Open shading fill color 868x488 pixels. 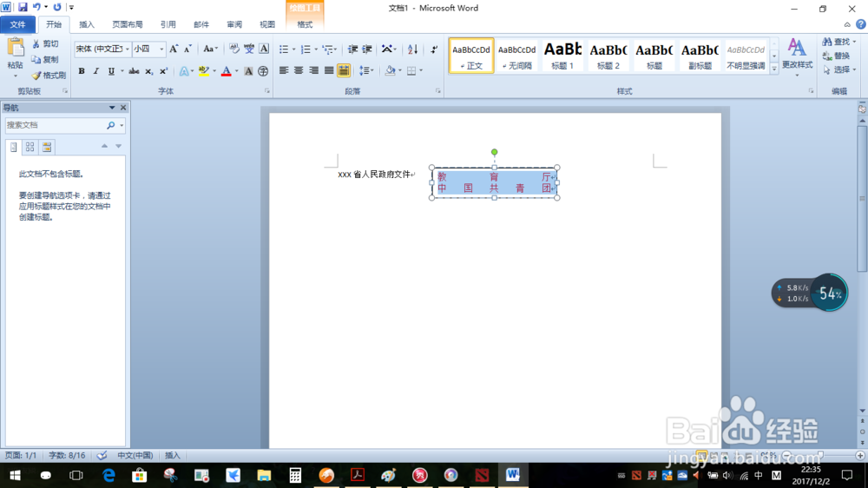point(391,70)
